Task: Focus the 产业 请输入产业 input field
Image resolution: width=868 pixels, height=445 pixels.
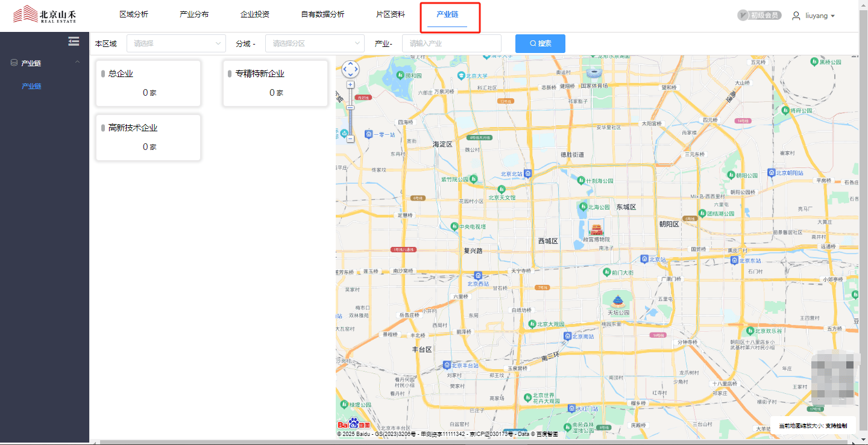Action: pyautogui.click(x=451, y=43)
